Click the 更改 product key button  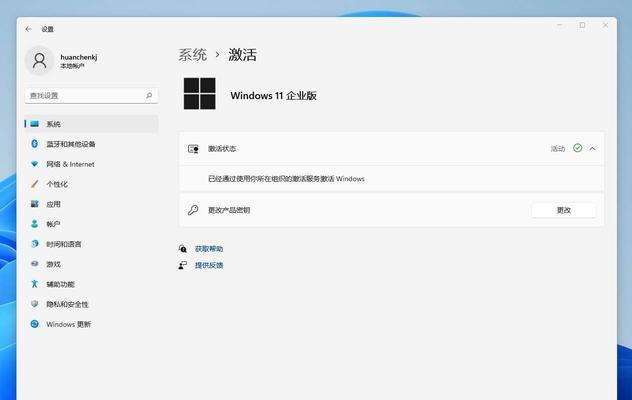click(563, 210)
